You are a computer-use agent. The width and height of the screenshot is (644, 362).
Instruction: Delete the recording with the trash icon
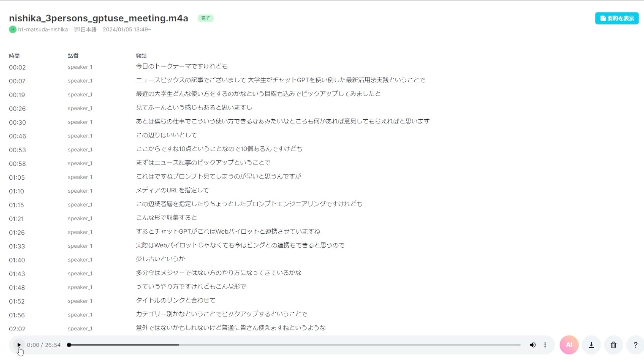point(613,345)
